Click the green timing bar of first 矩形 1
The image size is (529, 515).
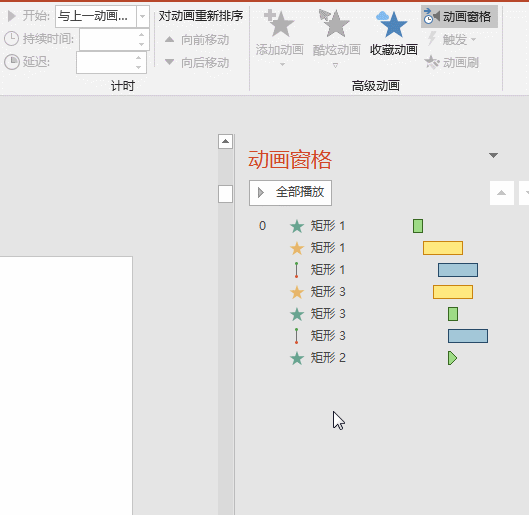click(x=418, y=226)
